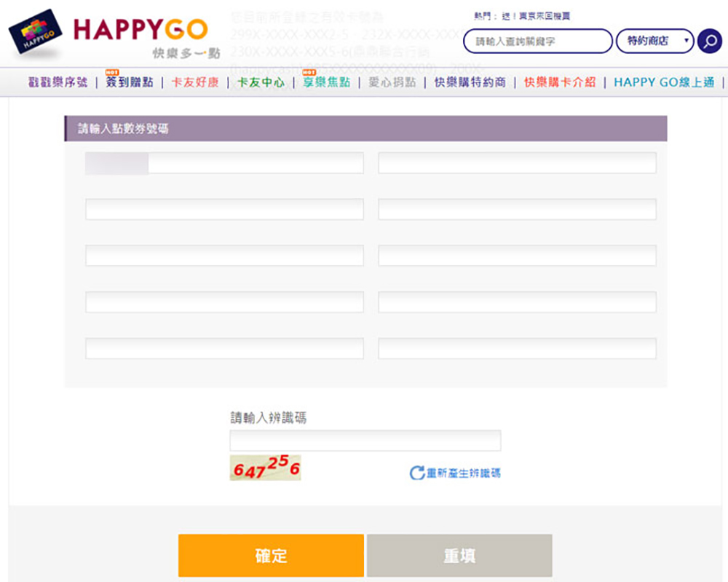728x582 pixels.
Task: Click the hot search link 東京來回機票
Action: [545, 16]
